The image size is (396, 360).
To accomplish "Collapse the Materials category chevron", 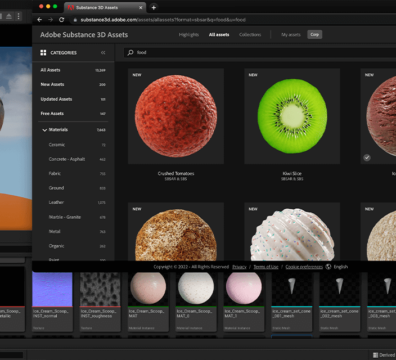I will (x=44, y=130).
